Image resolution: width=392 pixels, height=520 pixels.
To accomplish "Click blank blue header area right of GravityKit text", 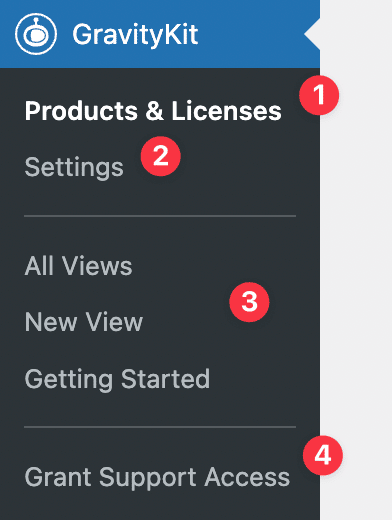I will (x=250, y=34).
